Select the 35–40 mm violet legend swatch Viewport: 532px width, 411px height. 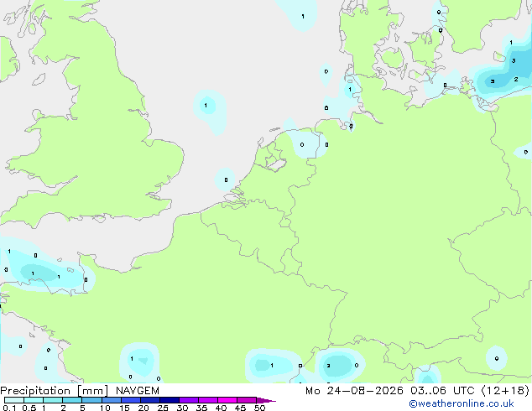pos(207,400)
